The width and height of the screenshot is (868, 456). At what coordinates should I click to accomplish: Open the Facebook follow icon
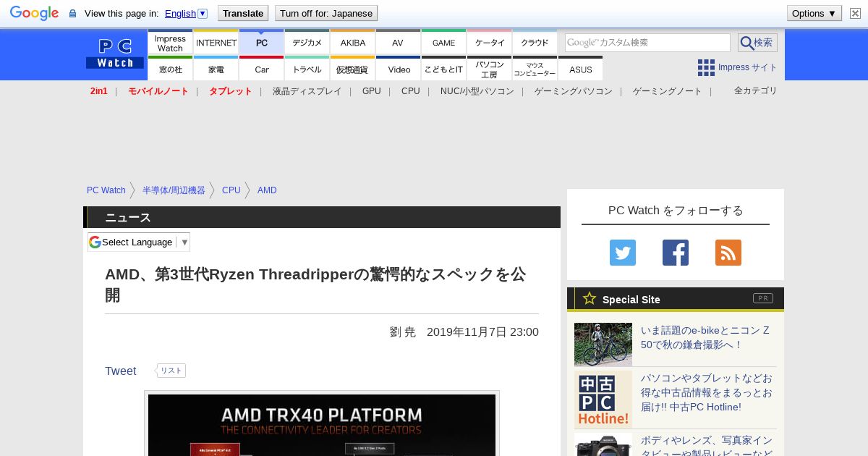tap(676, 253)
